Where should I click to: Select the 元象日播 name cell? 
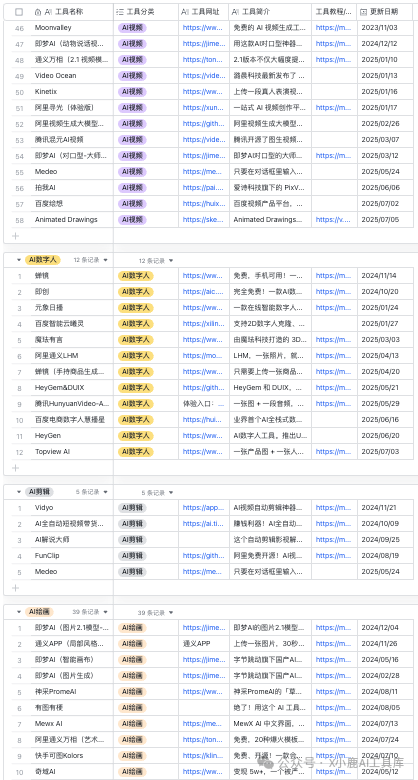click(72, 307)
